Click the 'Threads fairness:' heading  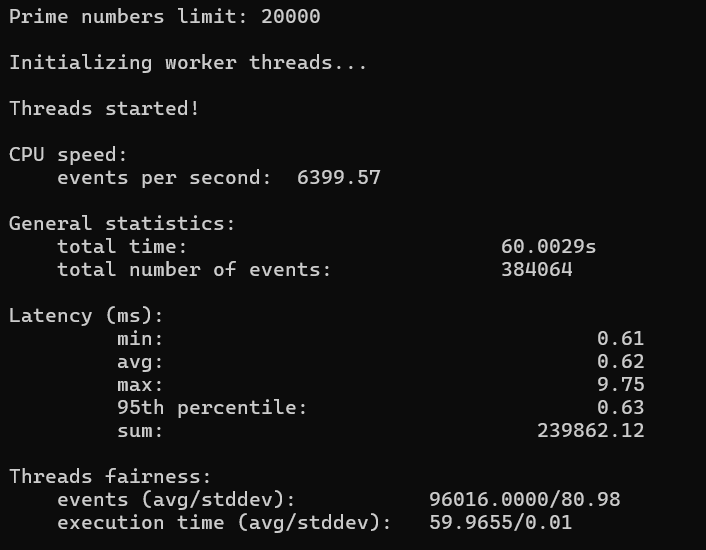coord(110,477)
